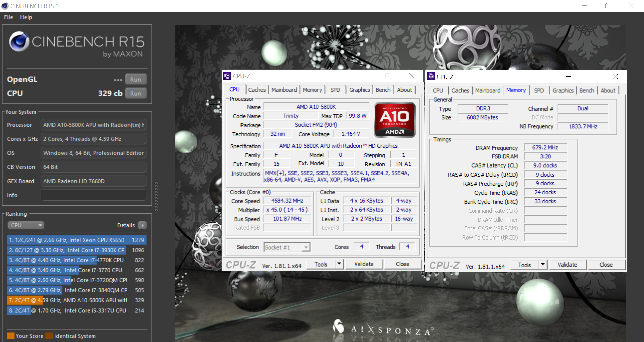
Task: Switch to Bench tab in right CPU-Z window
Action: [587, 90]
